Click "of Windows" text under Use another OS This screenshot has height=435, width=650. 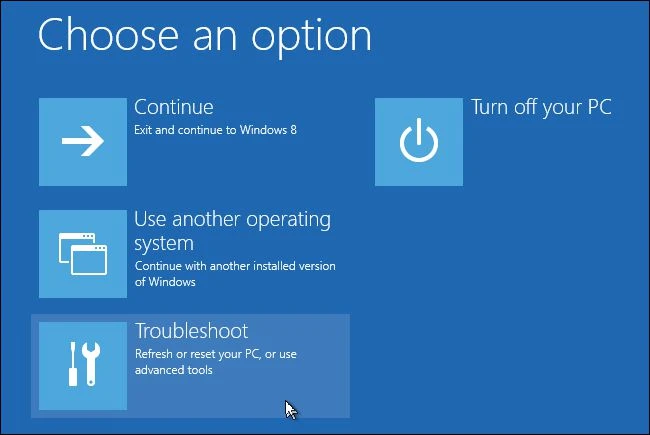coord(165,281)
